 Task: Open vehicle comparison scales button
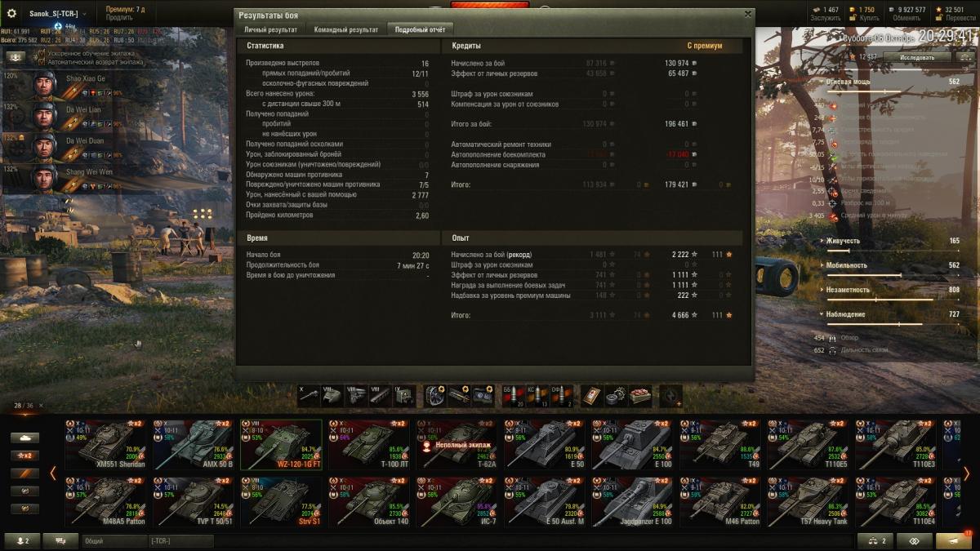pos(875,540)
